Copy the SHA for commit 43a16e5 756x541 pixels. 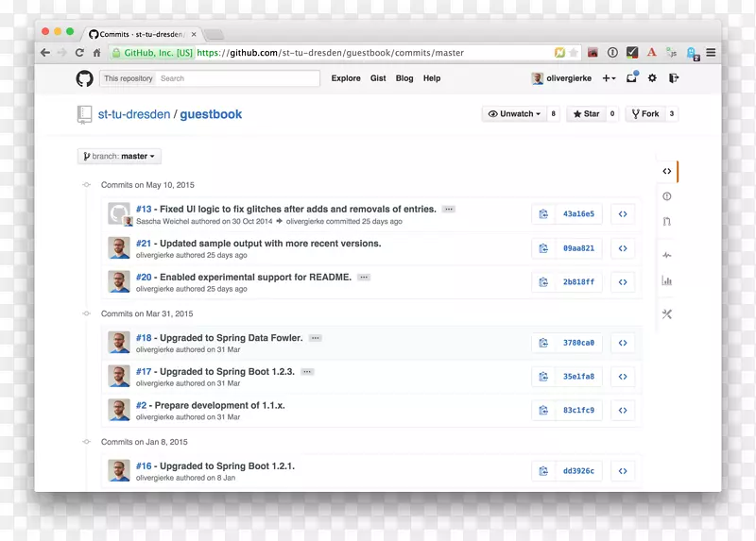click(543, 214)
